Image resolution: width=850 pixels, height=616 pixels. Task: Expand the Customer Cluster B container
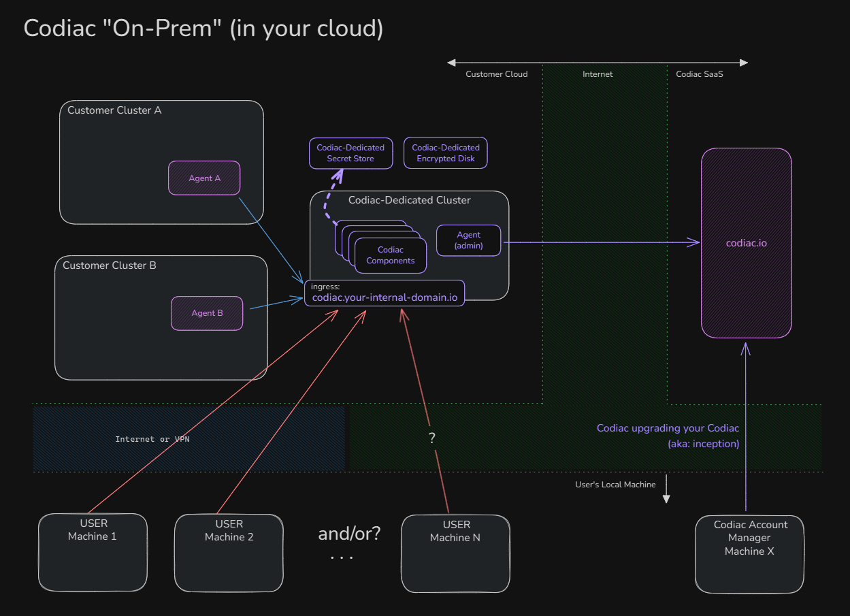[x=109, y=265]
